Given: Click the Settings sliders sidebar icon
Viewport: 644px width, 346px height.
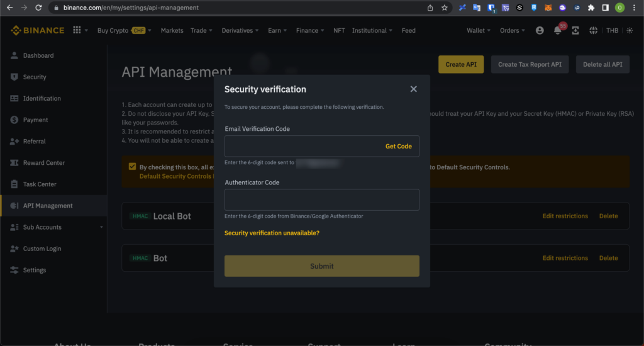Looking at the screenshot, I should [x=14, y=270].
